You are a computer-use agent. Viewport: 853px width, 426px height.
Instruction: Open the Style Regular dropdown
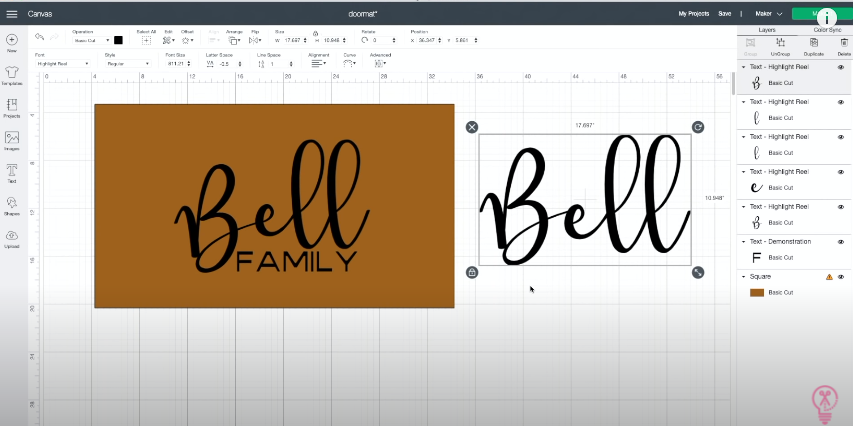pos(127,64)
